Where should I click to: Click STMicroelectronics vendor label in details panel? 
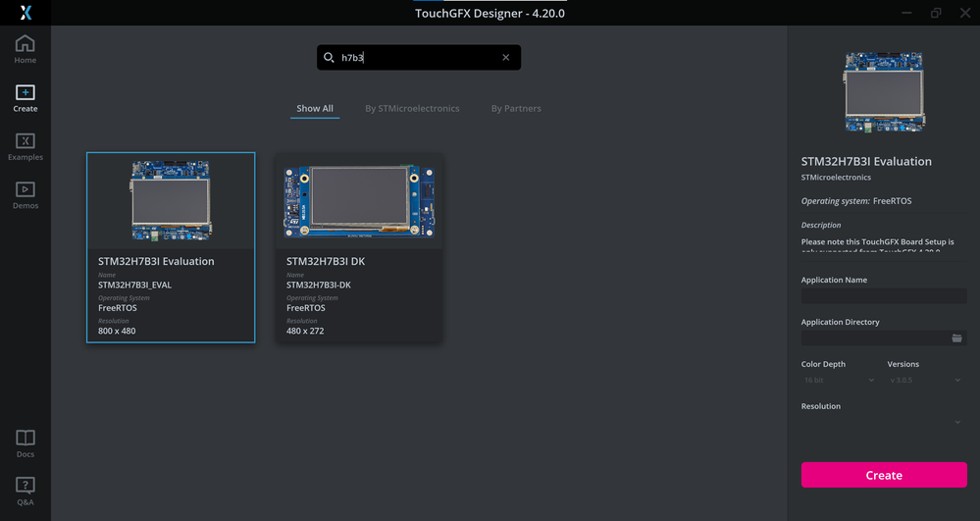click(x=836, y=178)
